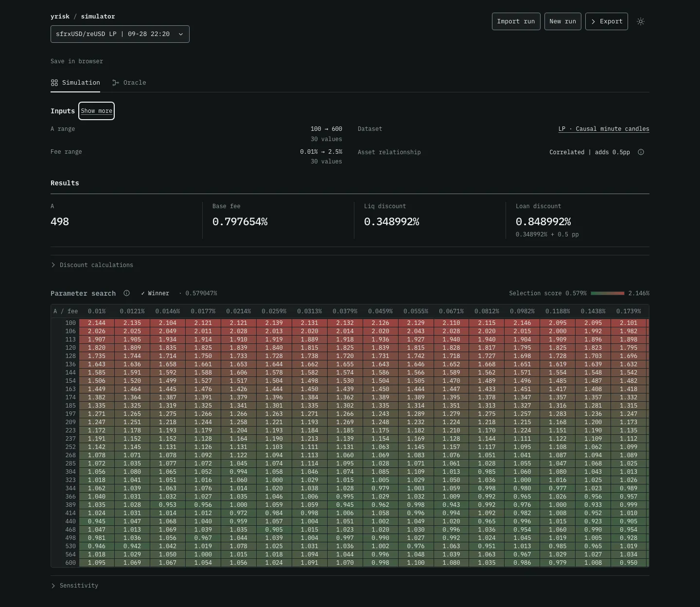Click the 0.348992% + 0.5 pp note
Screen dimensions: 700x607
pyautogui.click(x=547, y=234)
